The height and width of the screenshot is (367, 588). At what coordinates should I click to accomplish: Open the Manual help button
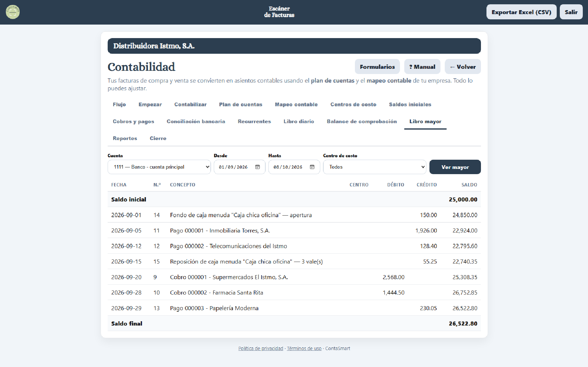[422, 67]
